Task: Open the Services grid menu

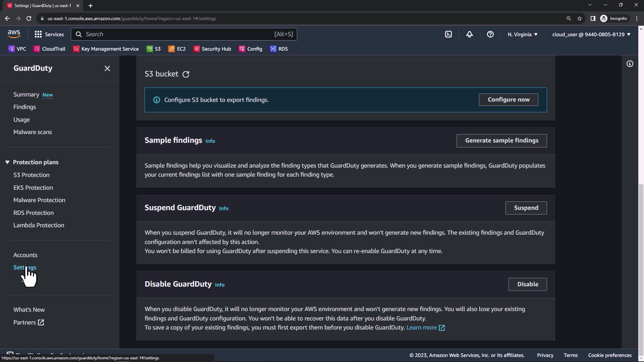Action: (49, 34)
